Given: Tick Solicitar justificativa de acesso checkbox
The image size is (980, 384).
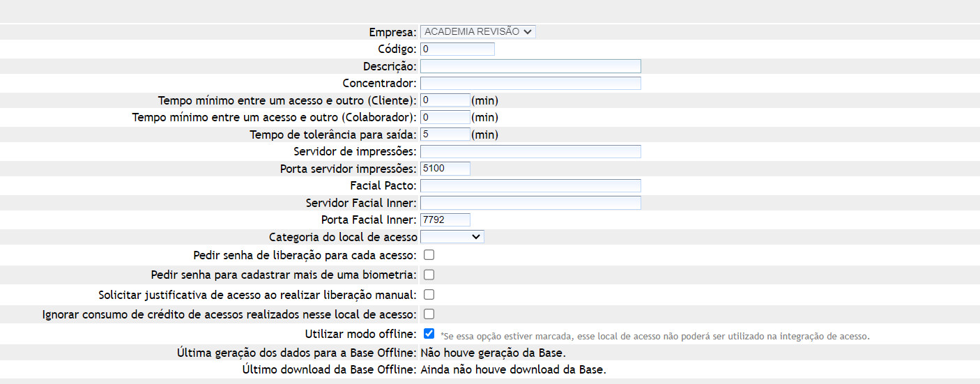Looking at the screenshot, I should pyautogui.click(x=429, y=294).
